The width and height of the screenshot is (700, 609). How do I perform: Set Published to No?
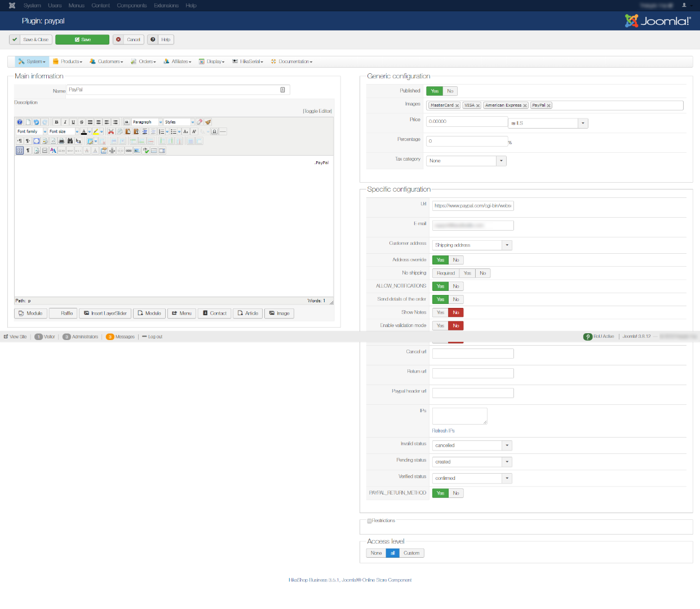pyautogui.click(x=450, y=91)
